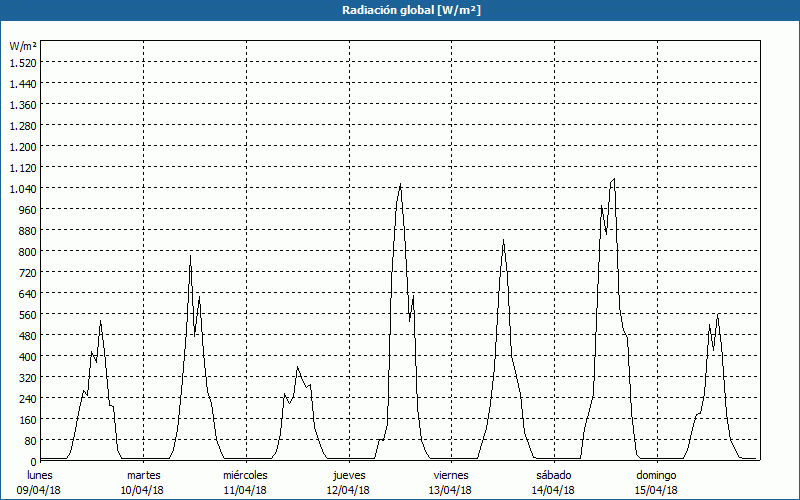The image size is (800, 500).
Task: Select the 80 y-axis value label
Action: click(30, 440)
